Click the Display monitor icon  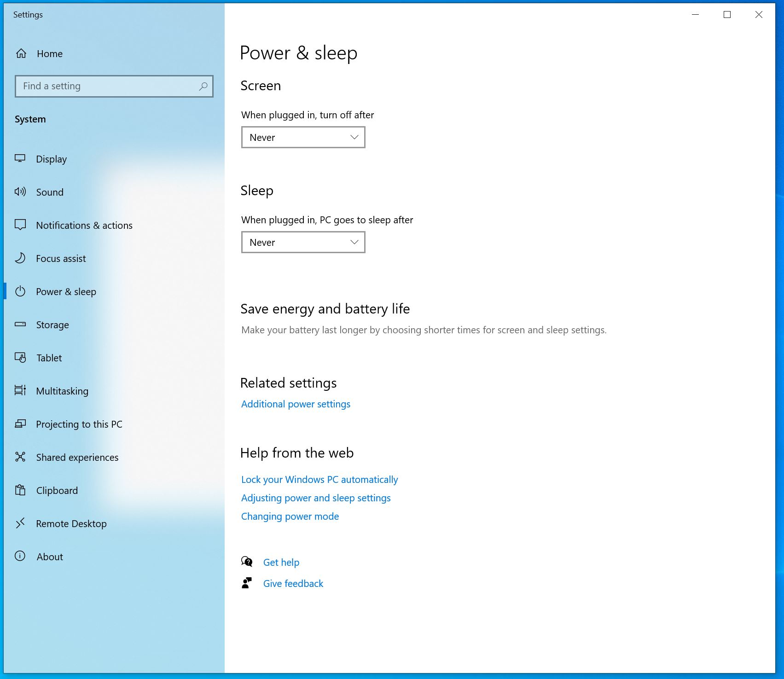[20, 159]
